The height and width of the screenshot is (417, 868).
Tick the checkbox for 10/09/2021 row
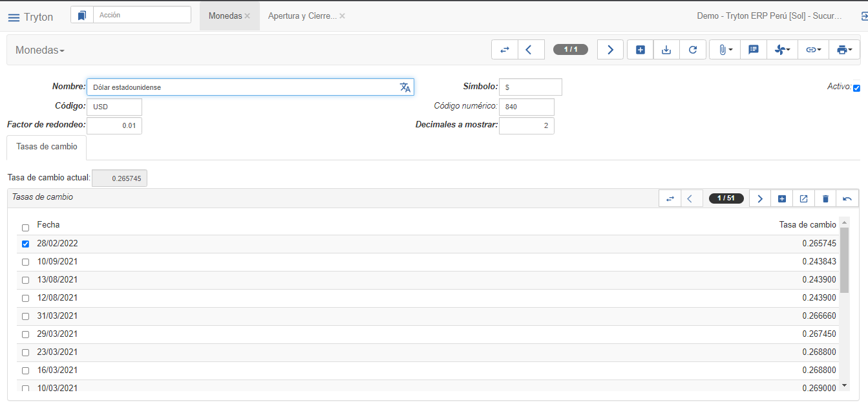(25, 262)
